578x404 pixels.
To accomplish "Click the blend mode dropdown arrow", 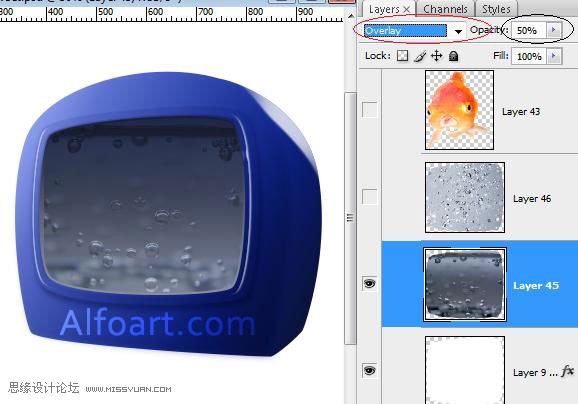I will click(x=458, y=31).
